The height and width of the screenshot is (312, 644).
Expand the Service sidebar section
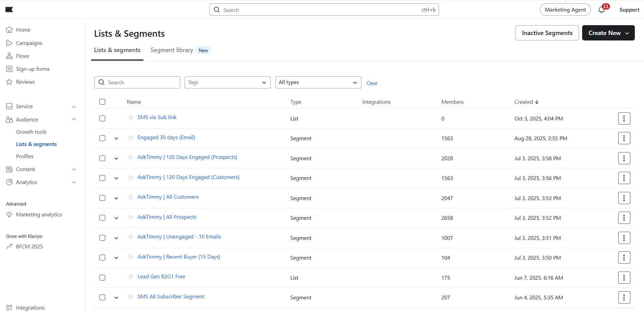click(74, 106)
